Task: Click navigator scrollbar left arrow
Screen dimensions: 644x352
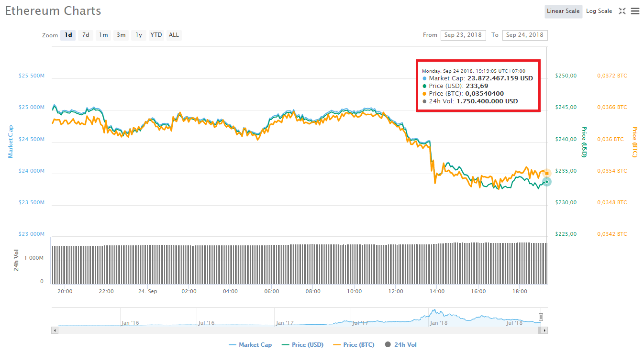Action: click(x=55, y=330)
